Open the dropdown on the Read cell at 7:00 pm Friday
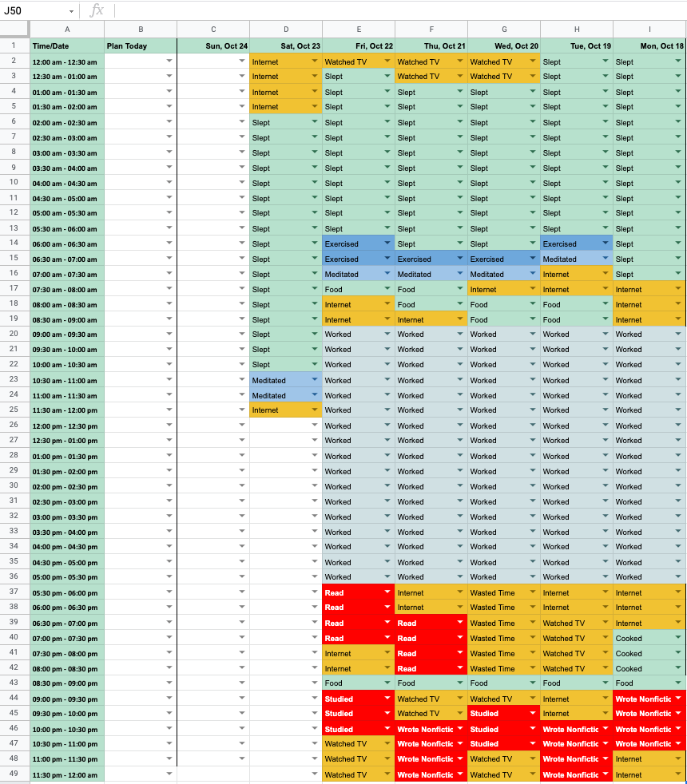Viewport: 687px width, 784px height. pos(386,638)
